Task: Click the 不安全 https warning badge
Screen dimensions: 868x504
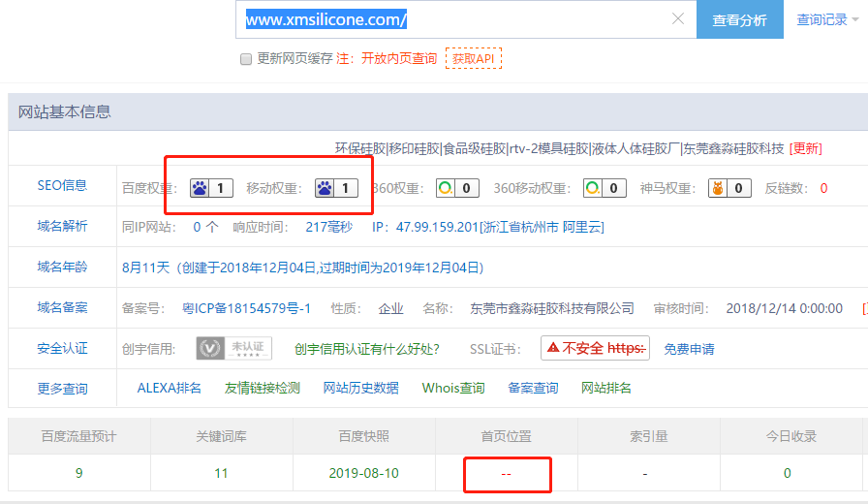Action: click(595, 348)
